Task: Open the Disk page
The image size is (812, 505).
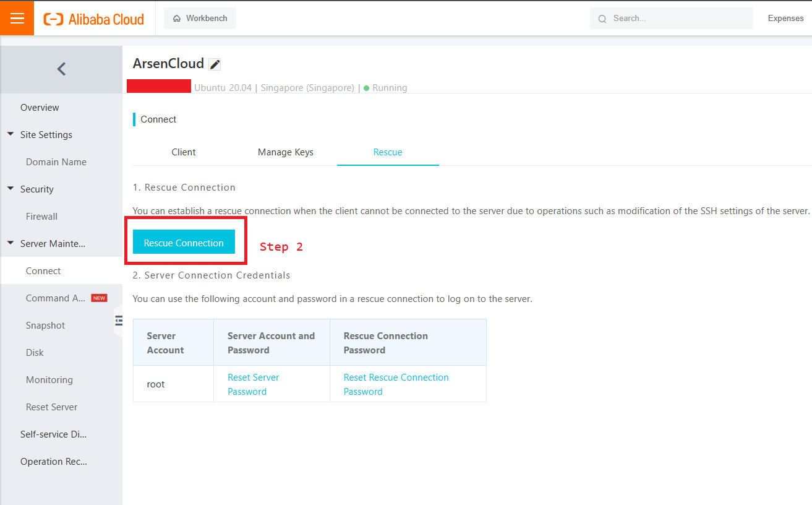Action: (35, 353)
